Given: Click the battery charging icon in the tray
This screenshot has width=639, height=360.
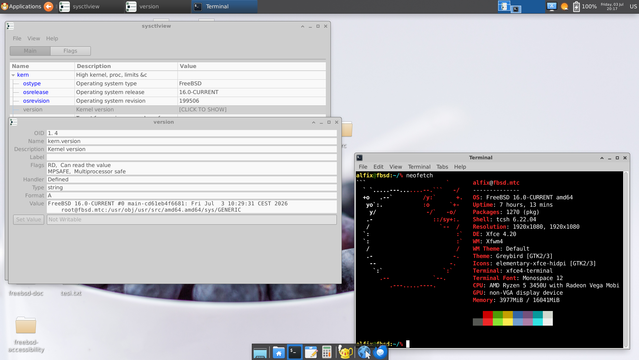Looking at the screenshot, I should click(576, 7).
